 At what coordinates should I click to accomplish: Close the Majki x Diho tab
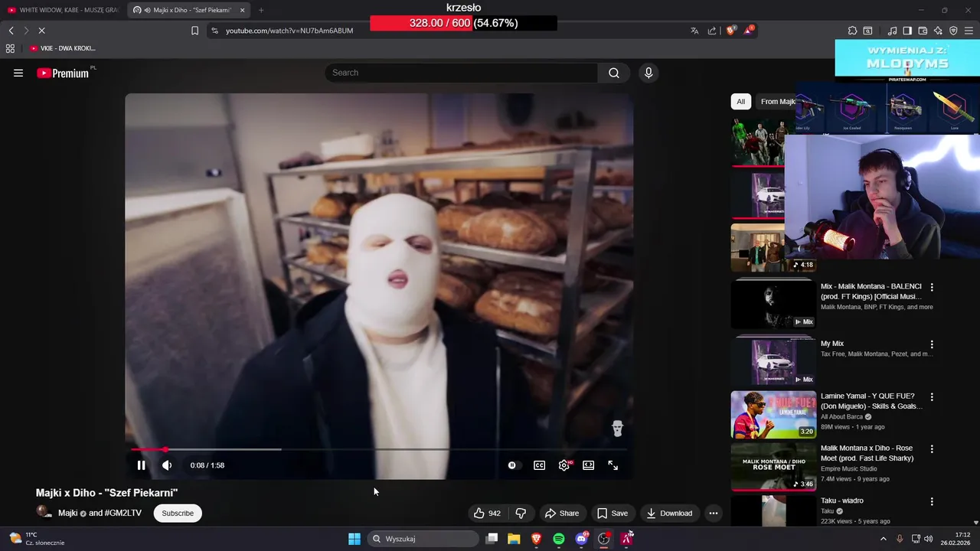click(243, 10)
